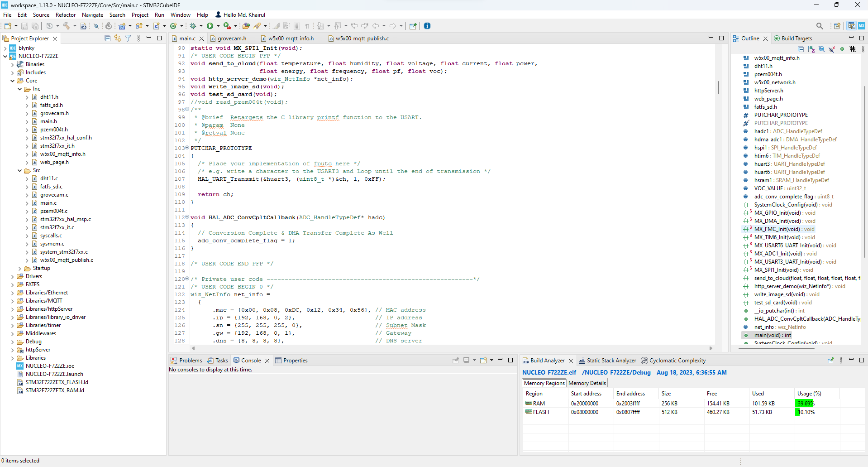The height and width of the screenshot is (467, 868).
Task: Sort Outline entries alphabetically
Action: (x=811, y=48)
